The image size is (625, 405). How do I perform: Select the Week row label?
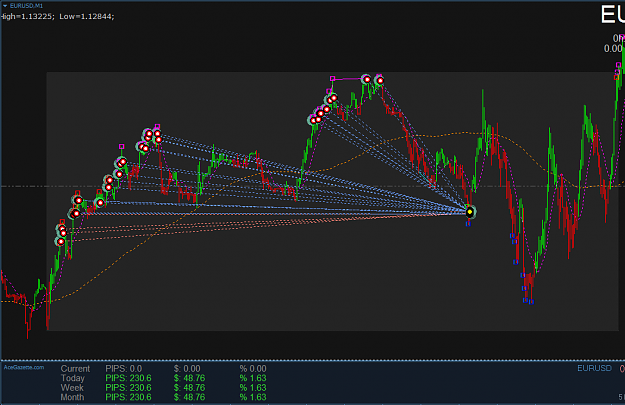point(72,387)
